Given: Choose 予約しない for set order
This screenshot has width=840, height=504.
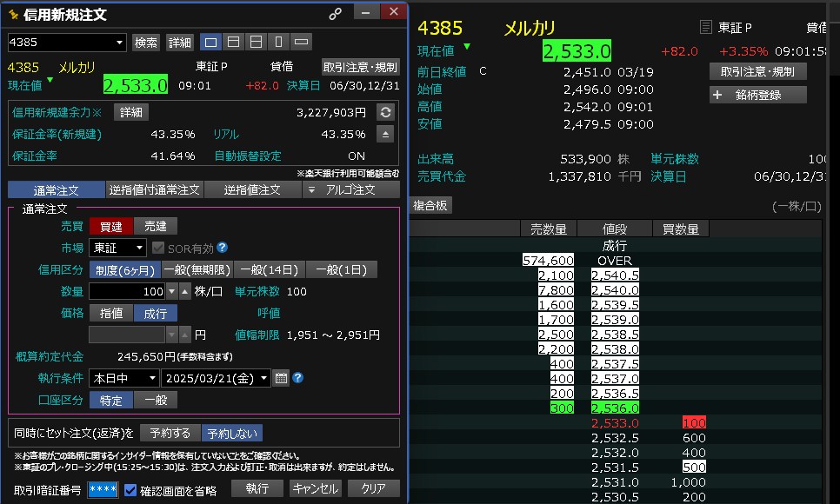Looking at the screenshot, I should [232, 433].
